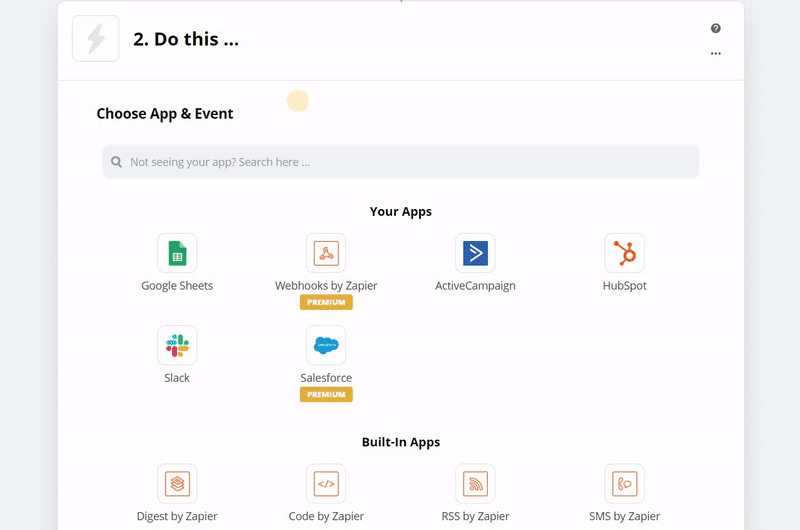Select the Salesforce app icon
The height and width of the screenshot is (530, 800).
[x=326, y=345]
